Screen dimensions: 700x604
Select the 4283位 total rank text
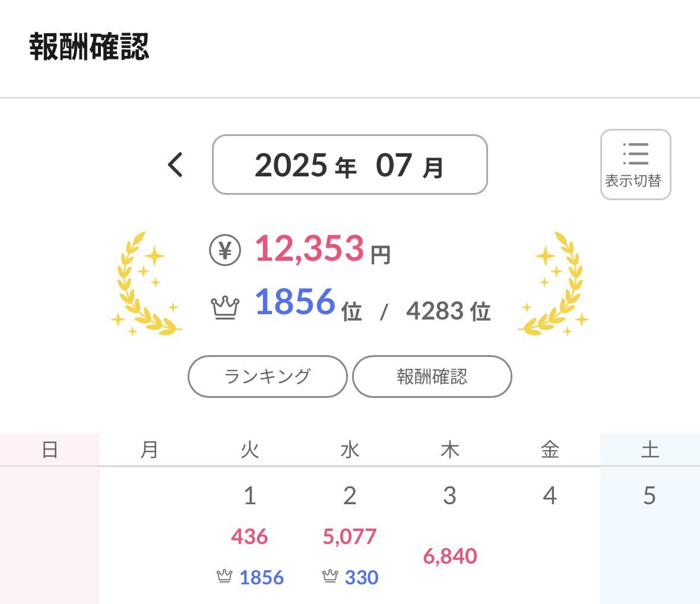[x=448, y=311]
